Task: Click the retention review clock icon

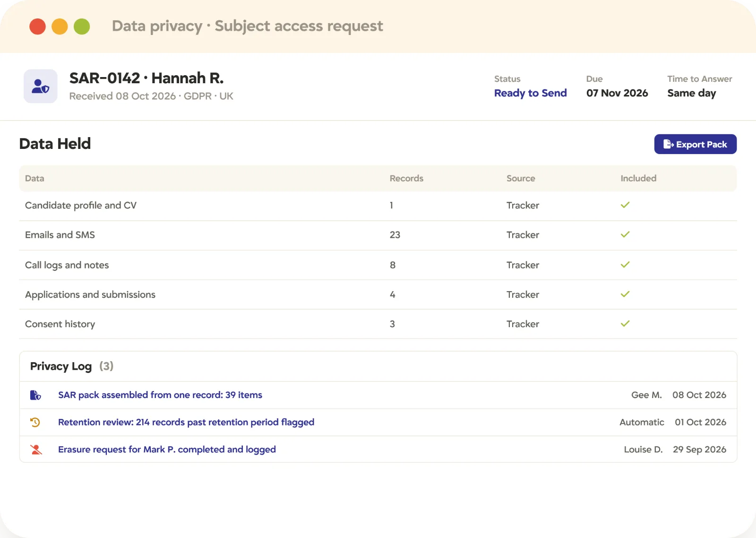Action: [x=35, y=422]
